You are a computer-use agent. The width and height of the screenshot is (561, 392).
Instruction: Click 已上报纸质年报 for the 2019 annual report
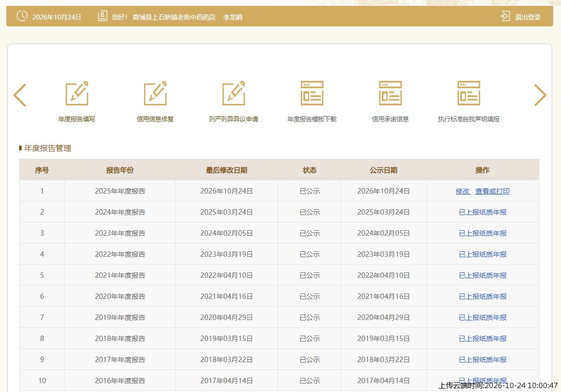pyautogui.click(x=483, y=318)
